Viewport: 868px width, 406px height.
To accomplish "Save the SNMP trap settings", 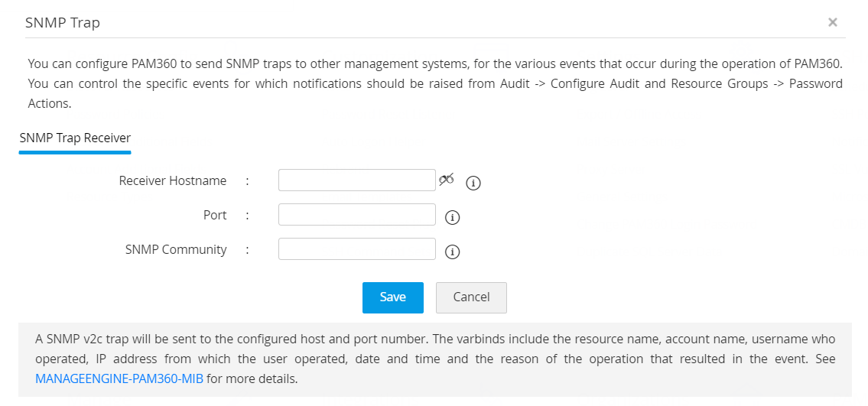I will (x=392, y=297).
